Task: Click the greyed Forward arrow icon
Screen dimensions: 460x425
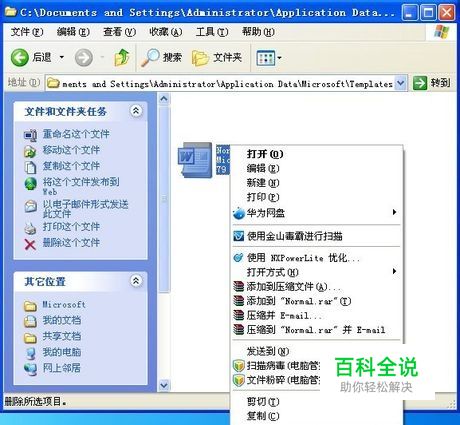Action: [x=83, y=58]
